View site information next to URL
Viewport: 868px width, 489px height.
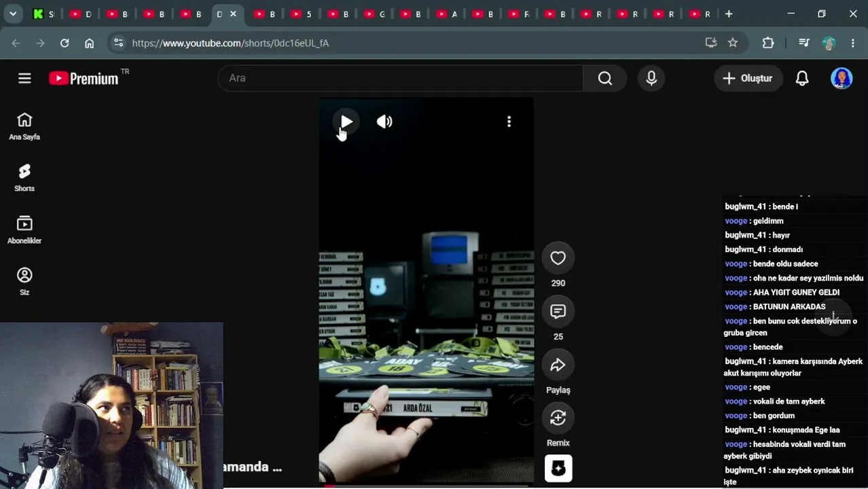coord(118,43)
